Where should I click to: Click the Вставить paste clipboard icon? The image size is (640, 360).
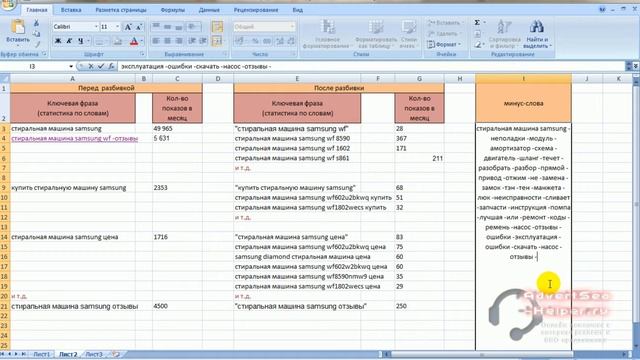click(x=18, y=27)
